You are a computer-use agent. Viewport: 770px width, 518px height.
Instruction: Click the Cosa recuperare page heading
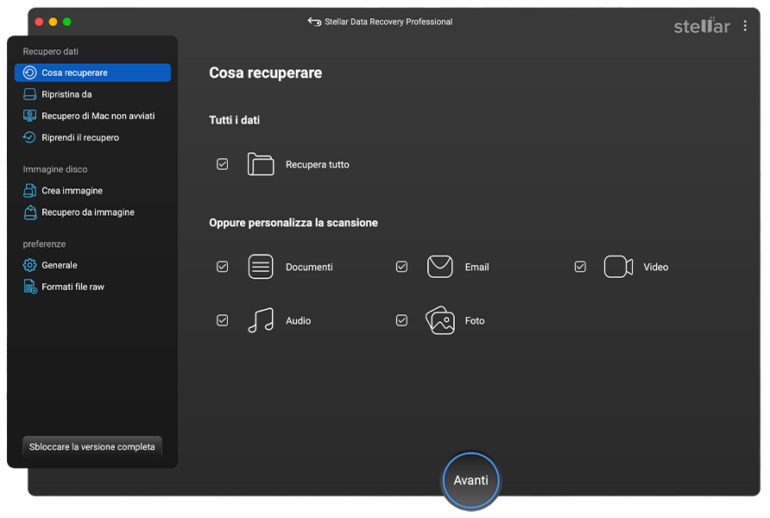click(x=266, y=73)
